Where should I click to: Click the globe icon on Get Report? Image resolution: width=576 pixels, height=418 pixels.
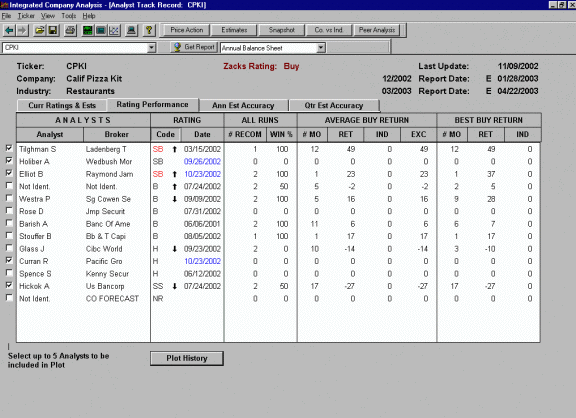pyautogui.click(x=177, y=47)
